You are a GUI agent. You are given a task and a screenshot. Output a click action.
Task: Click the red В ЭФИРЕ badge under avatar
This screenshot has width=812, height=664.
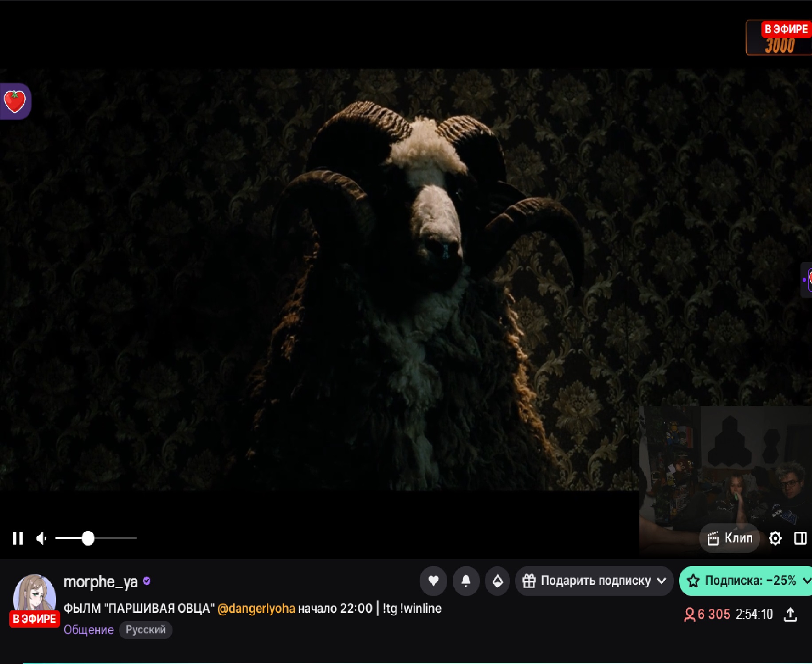pyautogui.click(x=35, y=619)
